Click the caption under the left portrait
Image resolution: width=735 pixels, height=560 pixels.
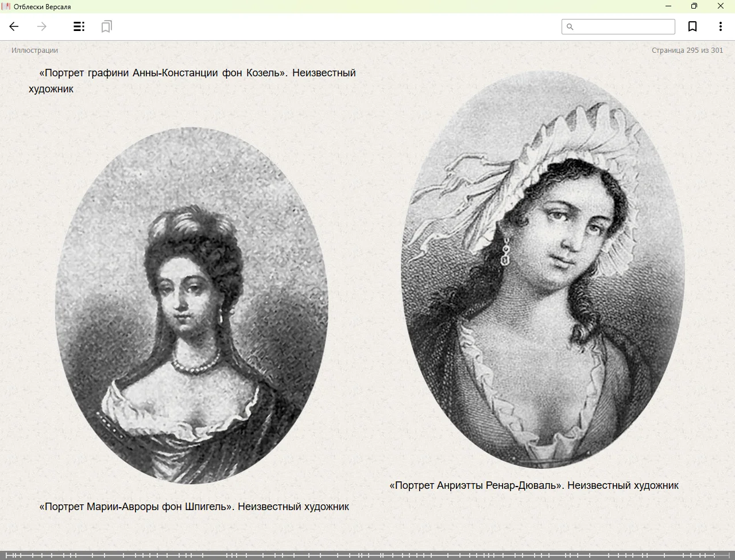click(194, 507)
